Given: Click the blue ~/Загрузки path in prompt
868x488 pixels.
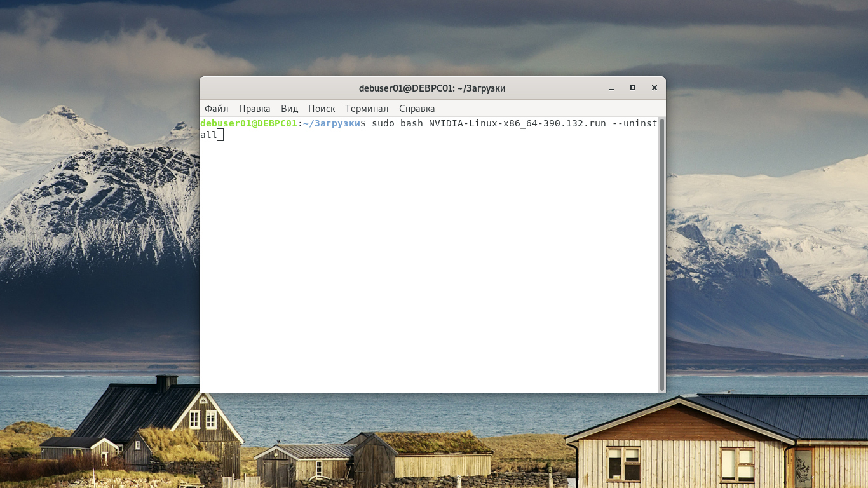Looking at the screenshot, I should [332, 123].
